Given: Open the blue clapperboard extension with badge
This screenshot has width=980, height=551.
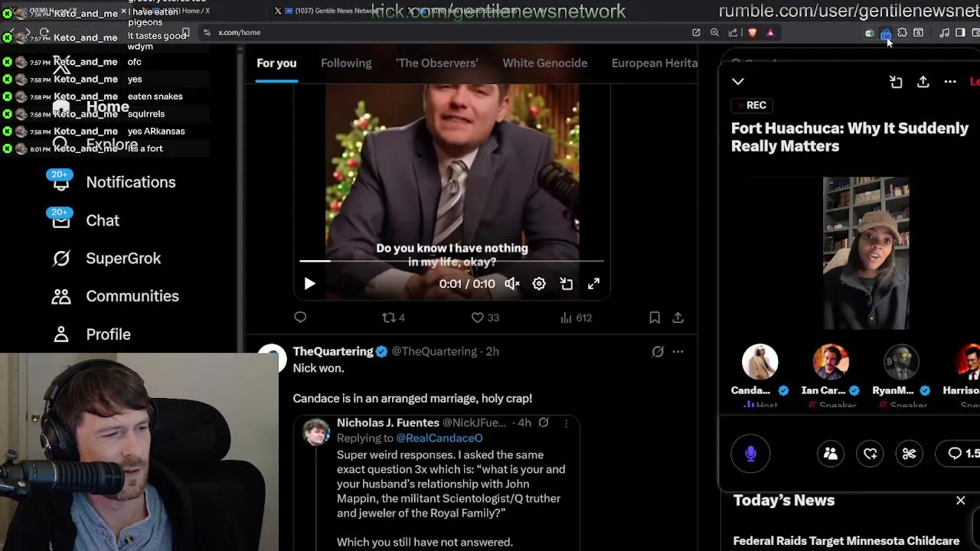Looking at the screenshot, I should 886,34.
